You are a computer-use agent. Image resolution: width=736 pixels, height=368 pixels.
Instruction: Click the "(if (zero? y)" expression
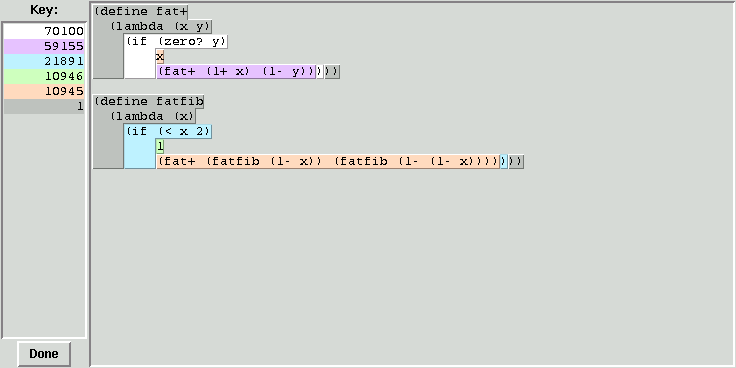click(x=176, y=41)
